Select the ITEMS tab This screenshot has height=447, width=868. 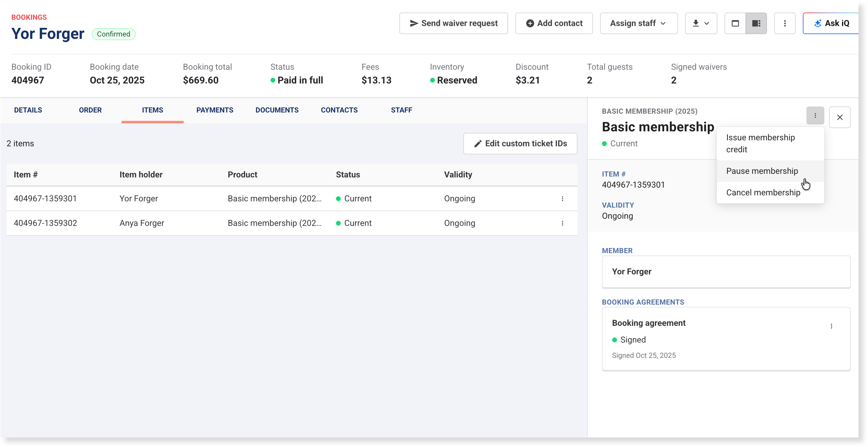click(153, 110)
